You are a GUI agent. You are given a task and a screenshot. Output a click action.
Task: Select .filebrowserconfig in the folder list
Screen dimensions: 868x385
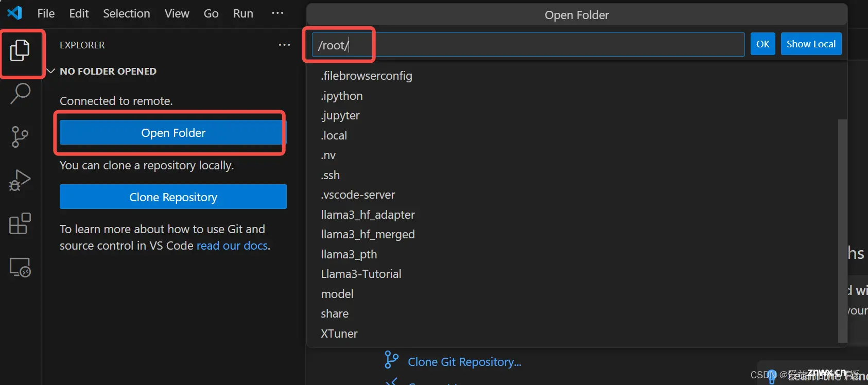[x=572, y=76]
